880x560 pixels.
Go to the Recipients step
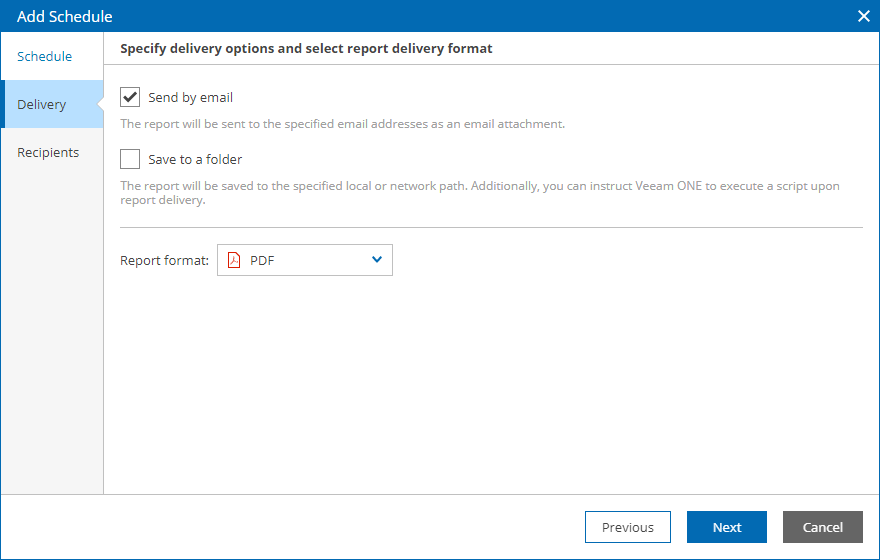(48, 152)
